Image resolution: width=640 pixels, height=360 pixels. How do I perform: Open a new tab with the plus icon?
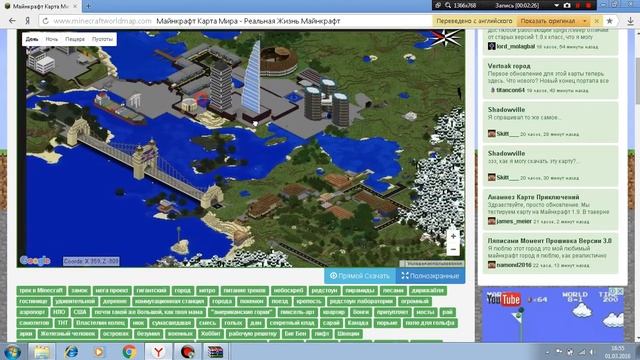(89, 6)
